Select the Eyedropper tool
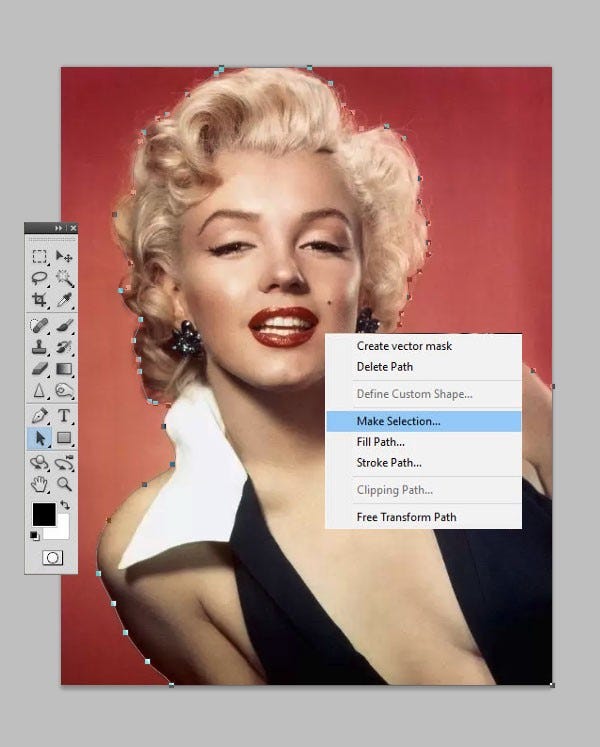This screenshot has width=600, height=747. pyautogui.click(x=64, y=300)
